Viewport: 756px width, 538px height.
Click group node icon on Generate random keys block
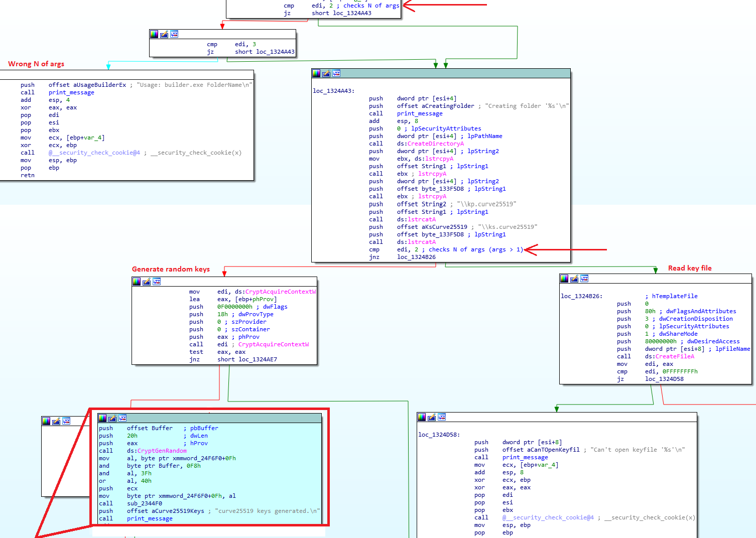tap(157, 282)
